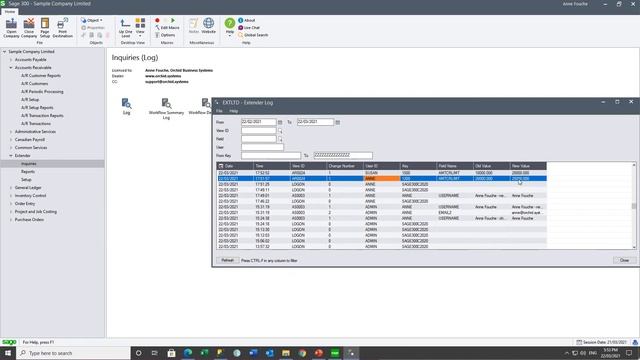Image resolution: width=640 pixels, height=360 pixels.
Task: Click the green Run Macro arrow
Action: coord(173,20)
